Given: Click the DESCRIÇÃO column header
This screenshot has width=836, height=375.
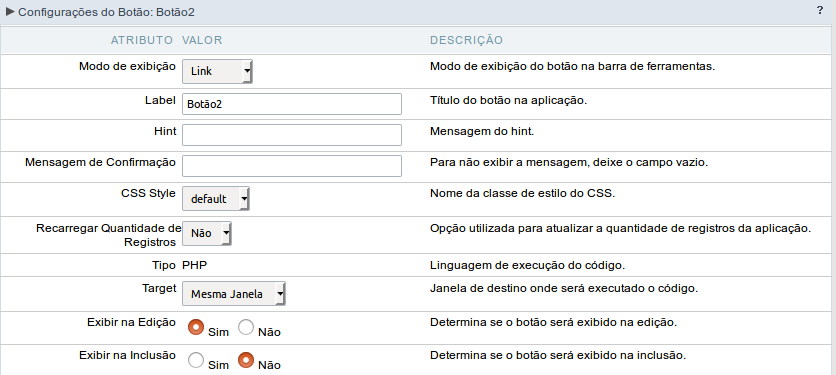Looking at the screenshot, I should [x=466, y=41].
